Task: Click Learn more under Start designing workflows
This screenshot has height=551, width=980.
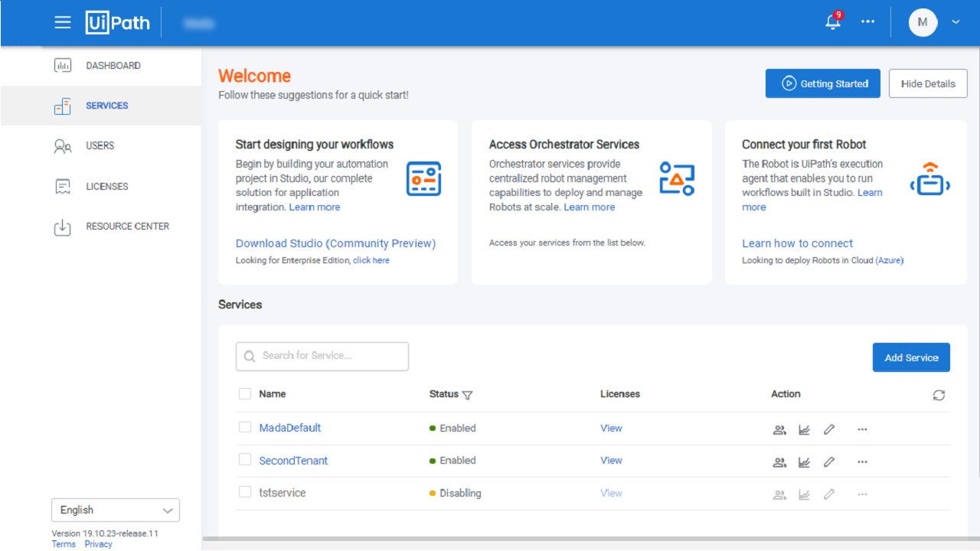Action: pyautogui.click(x=315, y=207)
